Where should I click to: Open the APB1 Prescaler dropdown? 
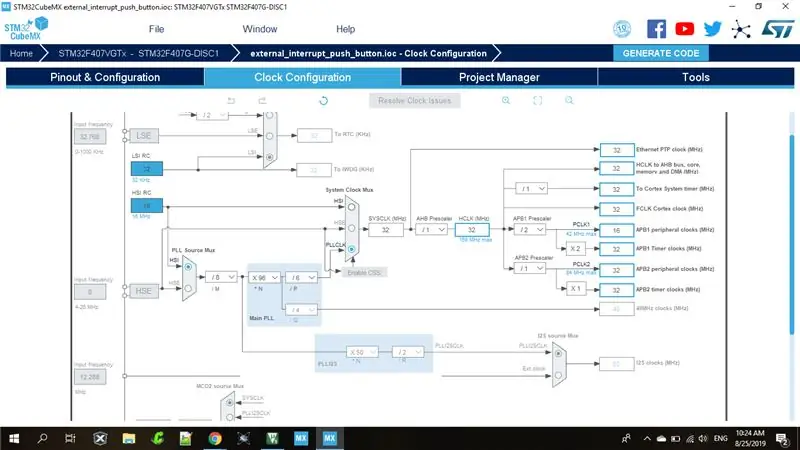coord(530,230)
